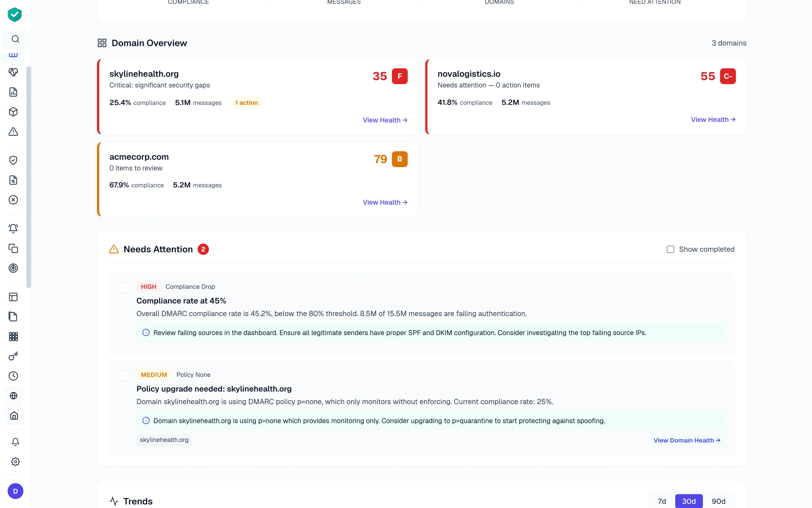This screenshot has width=812, height=508.
Task: Open the sidebar search icon
Action: pyautogui.click(x=15, y=39)
